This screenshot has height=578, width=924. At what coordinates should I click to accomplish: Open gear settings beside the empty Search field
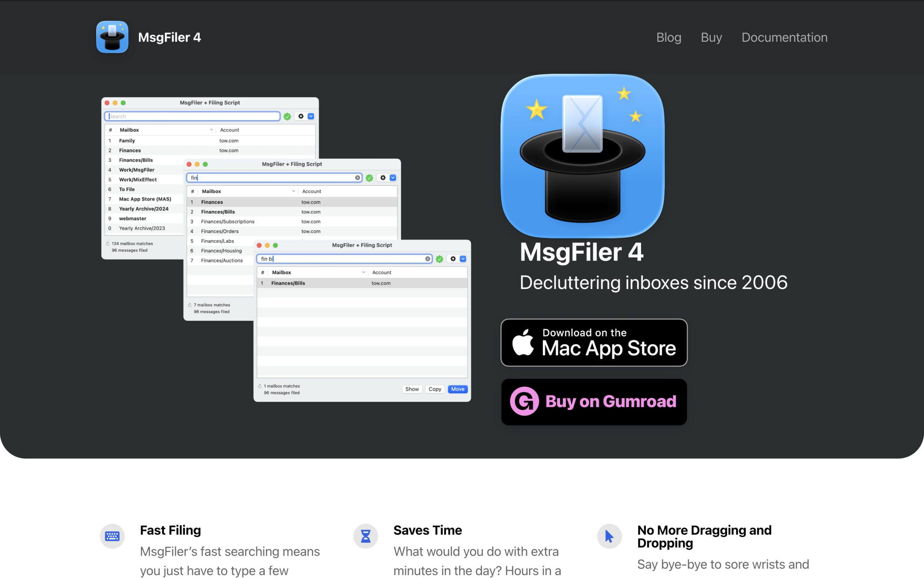click(x=301, y=116)
